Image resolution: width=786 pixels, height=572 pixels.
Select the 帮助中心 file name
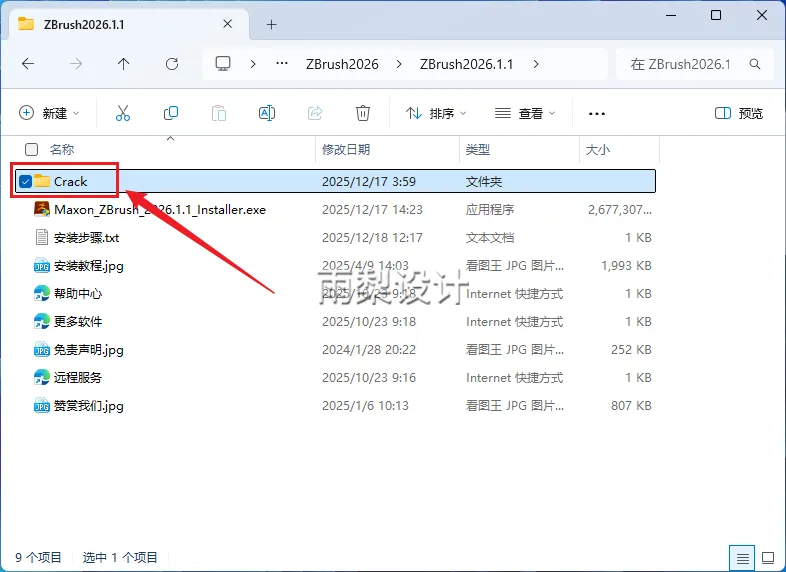click(x=78, y=294)
